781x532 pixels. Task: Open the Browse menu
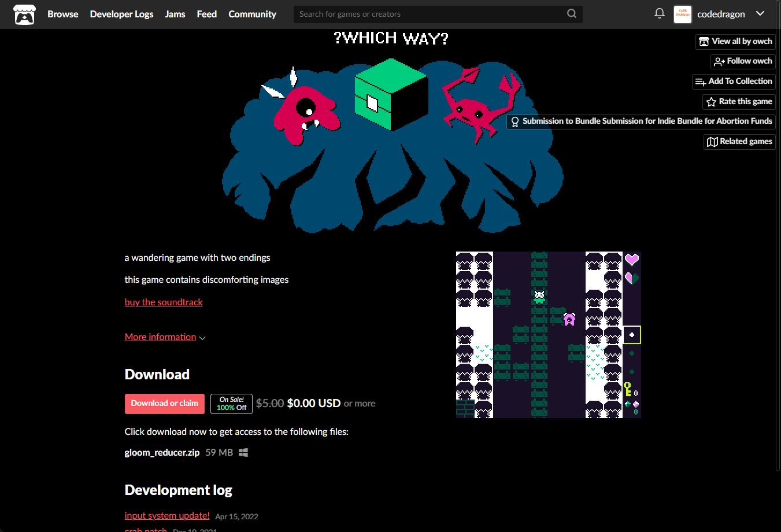[x=62, y=14]
